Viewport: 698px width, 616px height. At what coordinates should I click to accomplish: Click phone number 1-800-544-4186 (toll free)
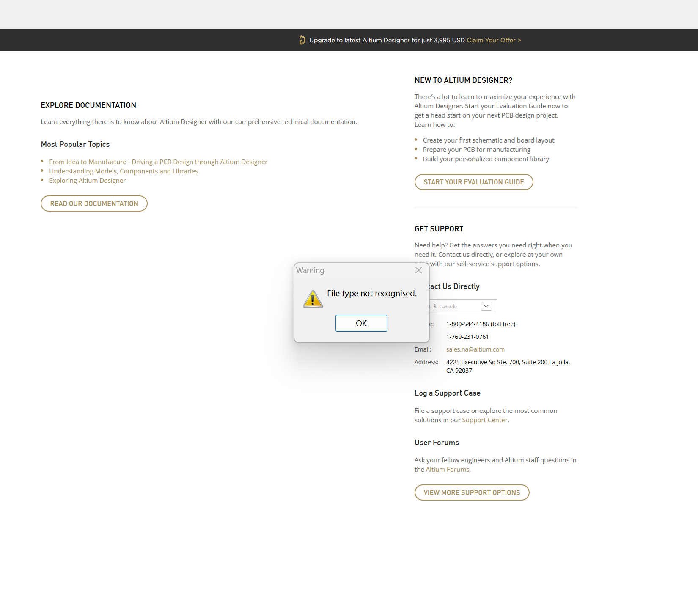(481, 324)
